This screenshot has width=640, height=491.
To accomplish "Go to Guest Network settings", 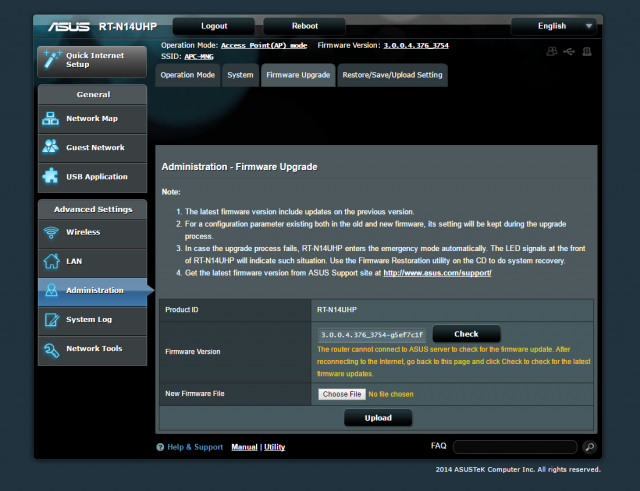I will pyautogui.click(x=93, y=147).
